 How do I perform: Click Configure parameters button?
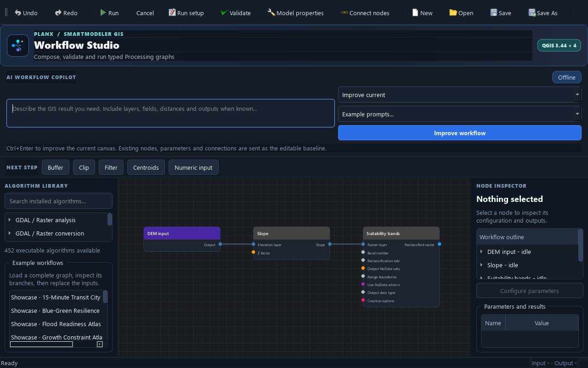tap(530, 291)
